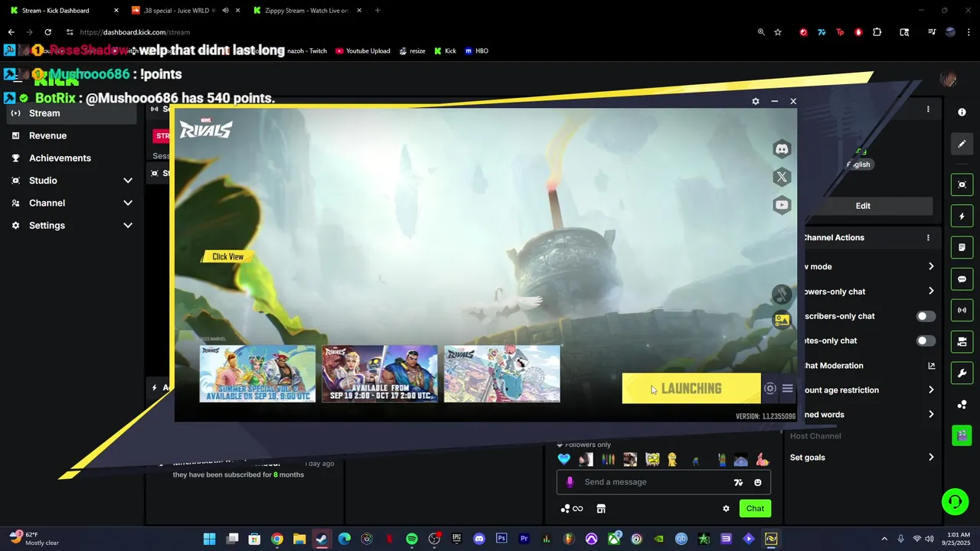Expand the Studio sidebar section
Viewport: 980px width, 551px height.
tap(72, 181)
